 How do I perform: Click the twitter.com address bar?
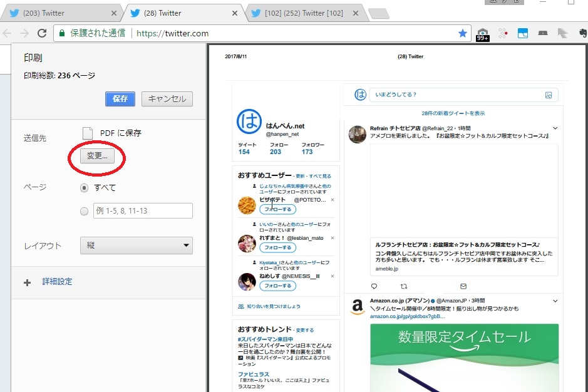262,33
